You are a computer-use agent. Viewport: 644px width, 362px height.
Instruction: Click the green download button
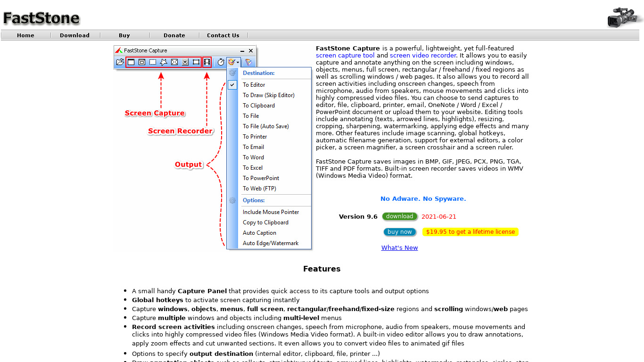[x=400, y=217]
